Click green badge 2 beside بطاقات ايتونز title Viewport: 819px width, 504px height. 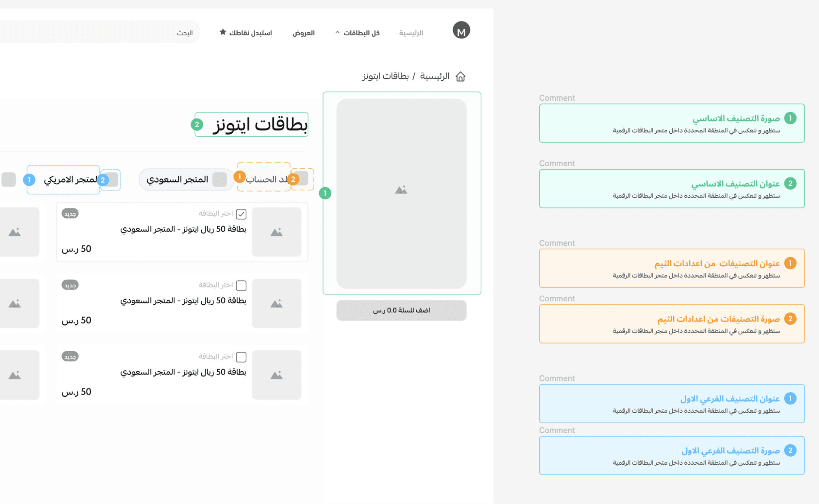[x=197, y=124]
